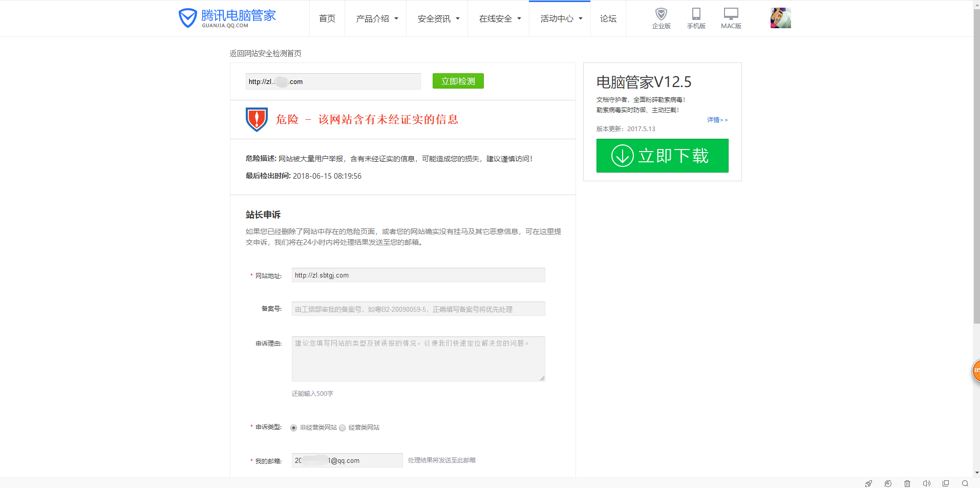
Task: Click the trash cleanup icon in bottom toolbar
Action: 907,483
